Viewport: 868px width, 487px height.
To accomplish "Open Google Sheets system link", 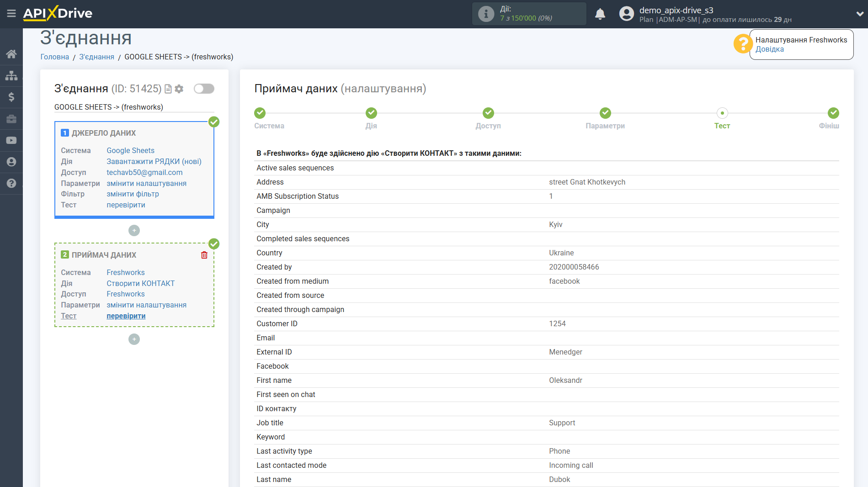I will pyautogui.click(x=130, y=150).
